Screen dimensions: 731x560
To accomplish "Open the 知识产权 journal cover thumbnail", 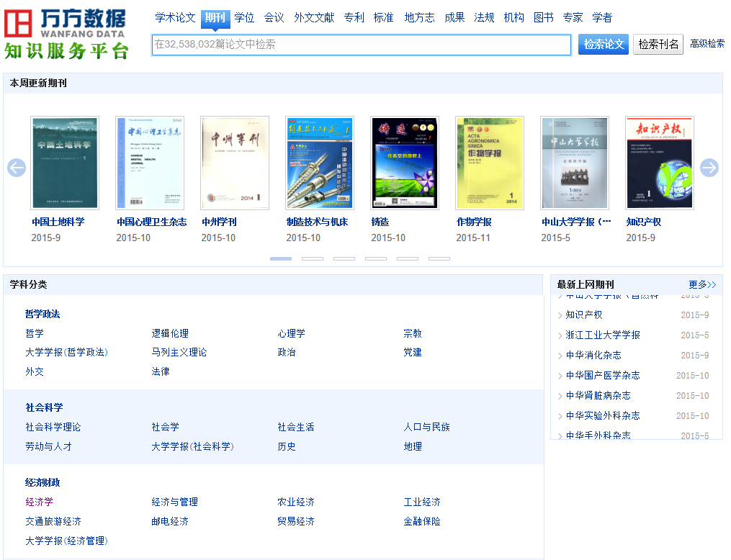I will coord(659,163).
